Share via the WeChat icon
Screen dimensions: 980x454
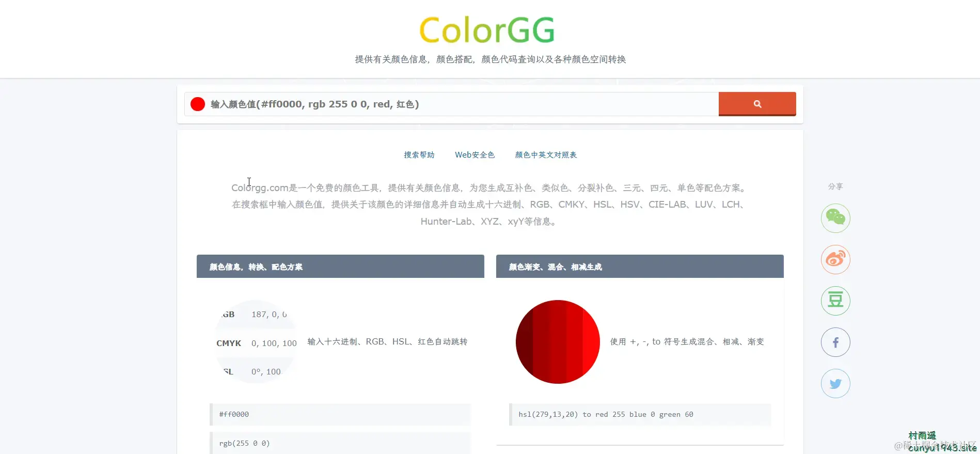pos(835,218)
